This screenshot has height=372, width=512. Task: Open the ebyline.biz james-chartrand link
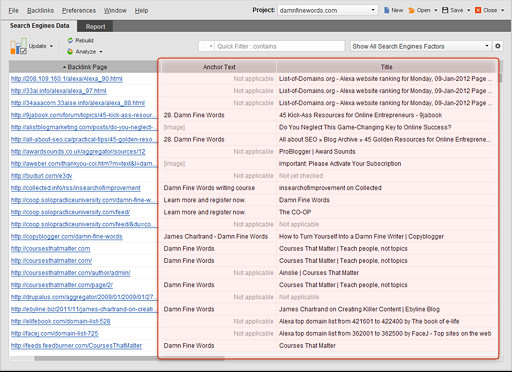click(x=83, y=309)
